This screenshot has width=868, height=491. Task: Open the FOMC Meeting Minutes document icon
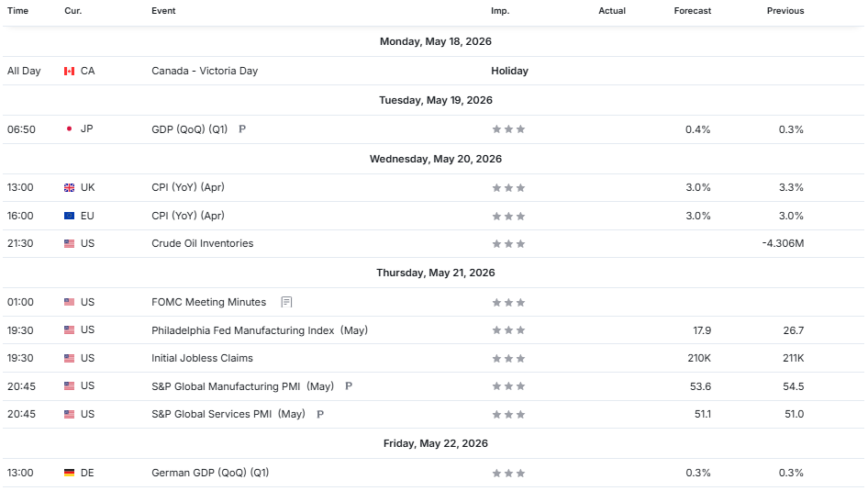pyautogui.click(x=286, y=302)
